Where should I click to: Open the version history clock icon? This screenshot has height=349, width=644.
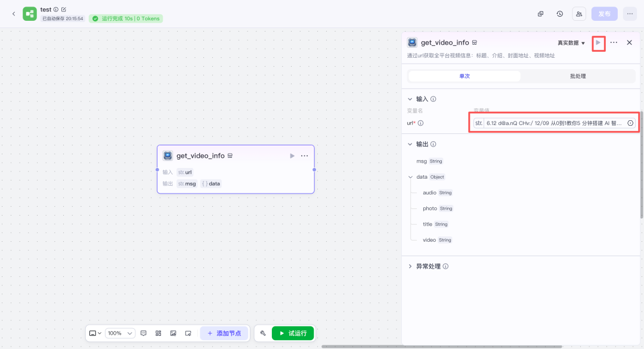559,14
